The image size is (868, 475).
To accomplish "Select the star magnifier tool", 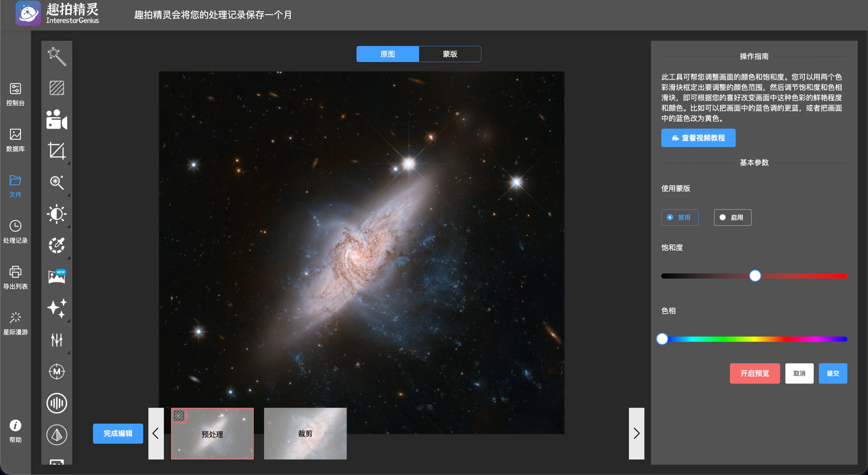I will [x=57, y=182].
